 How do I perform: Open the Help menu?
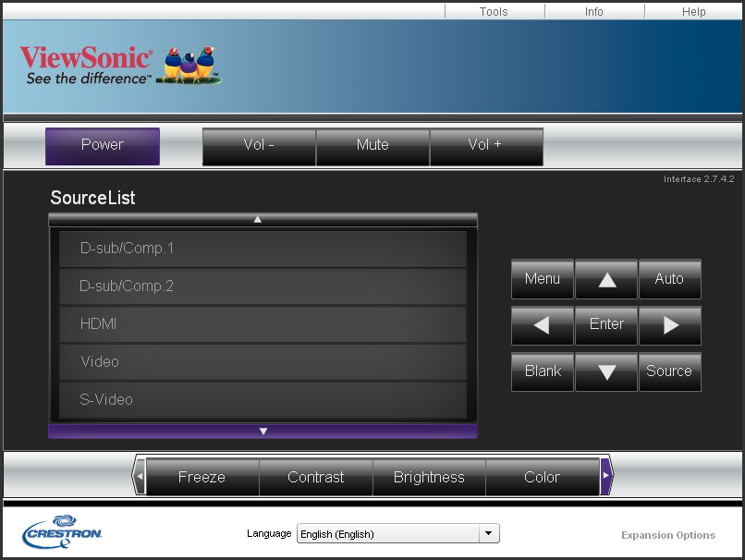point(693,11)
